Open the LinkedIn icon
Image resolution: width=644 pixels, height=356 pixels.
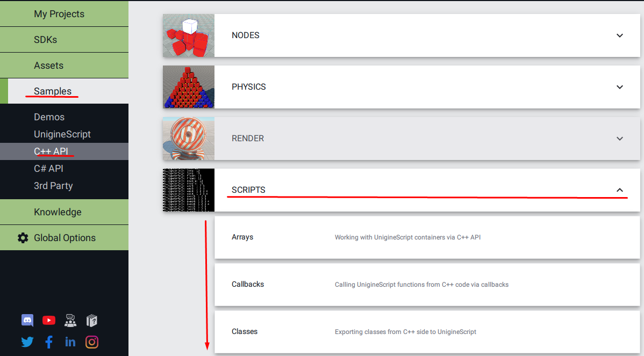[70, 342]
